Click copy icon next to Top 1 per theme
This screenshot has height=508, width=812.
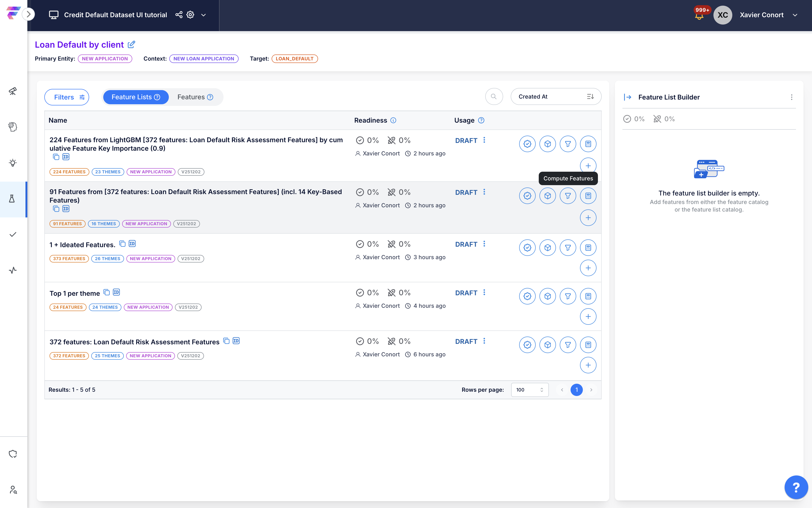click(x=107, y=292)
